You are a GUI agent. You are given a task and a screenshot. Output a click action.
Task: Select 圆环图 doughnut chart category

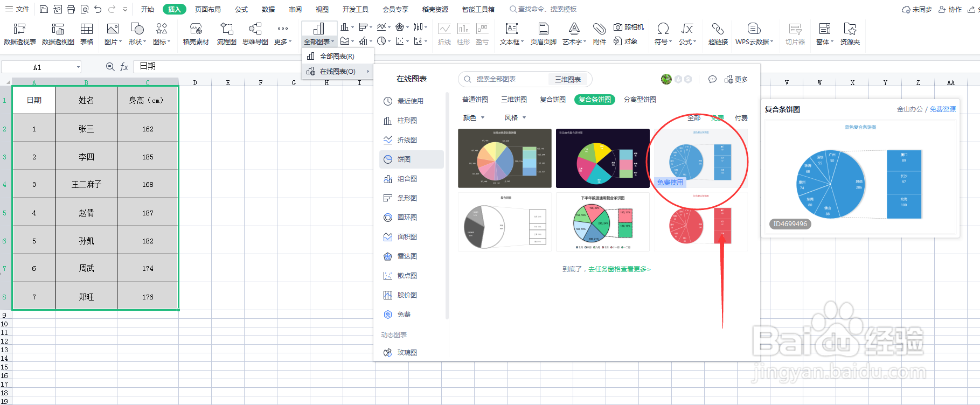(412, 218)
